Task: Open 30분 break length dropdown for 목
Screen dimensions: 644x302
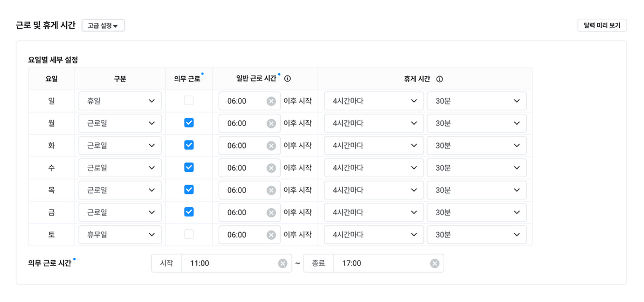Action: coord(477,190)
